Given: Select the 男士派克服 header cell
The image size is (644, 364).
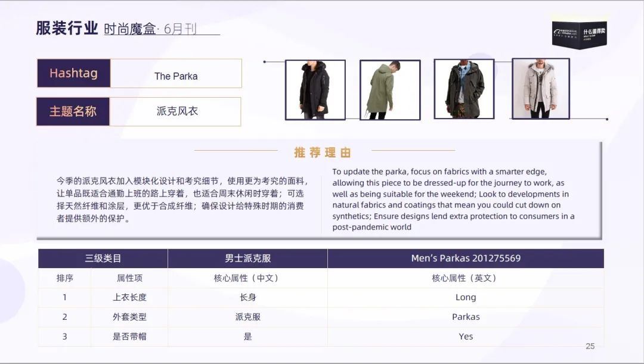Looking at the screenshot, I should 247,259.
